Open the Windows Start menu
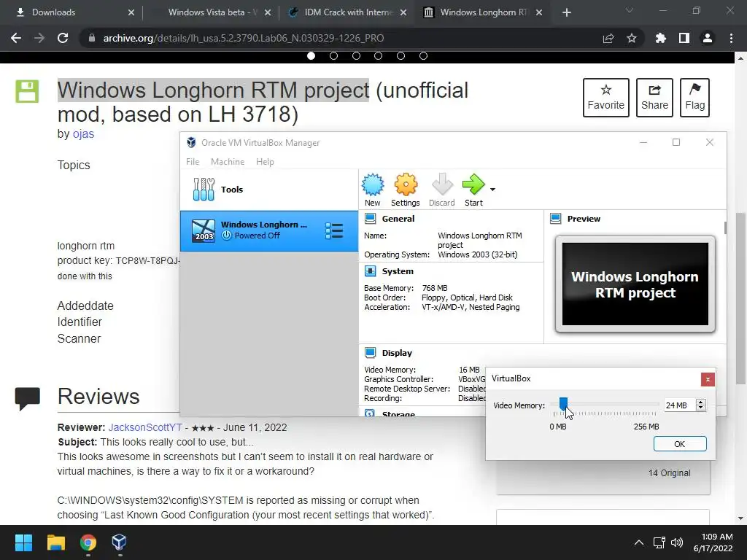The image size is (747, 560). 23,542
